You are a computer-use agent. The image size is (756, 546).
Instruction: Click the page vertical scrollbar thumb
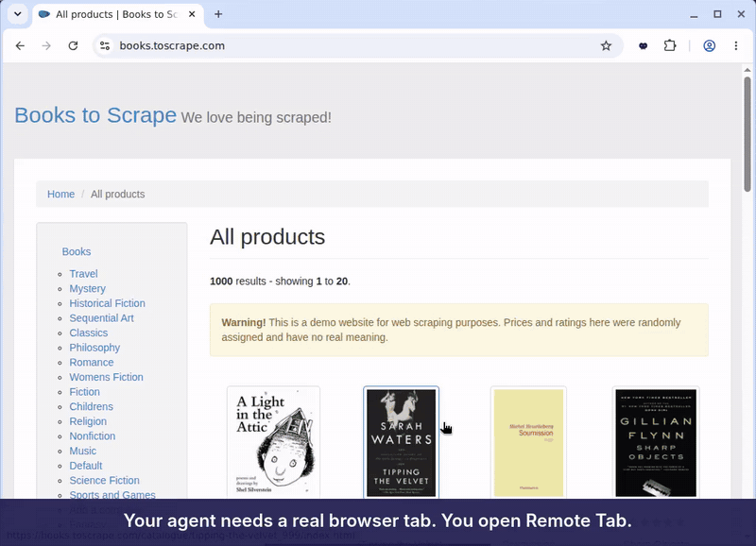[747, 134]
